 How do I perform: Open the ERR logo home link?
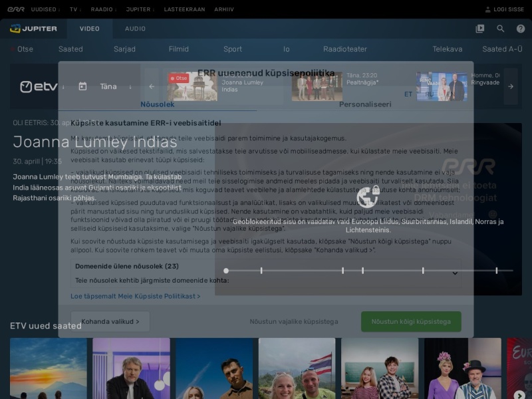[16, 9]
